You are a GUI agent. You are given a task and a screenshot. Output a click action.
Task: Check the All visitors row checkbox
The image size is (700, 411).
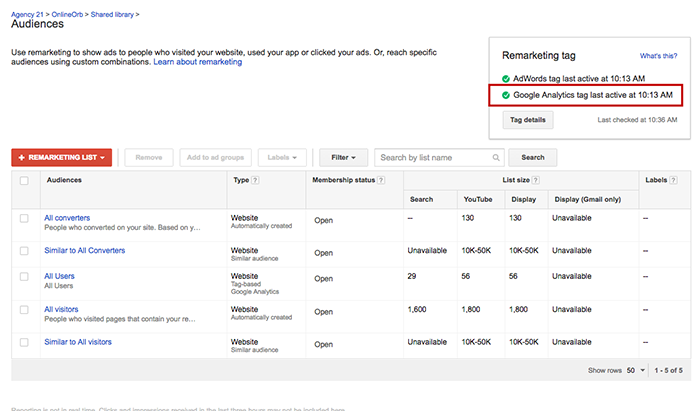coord(24,310)
